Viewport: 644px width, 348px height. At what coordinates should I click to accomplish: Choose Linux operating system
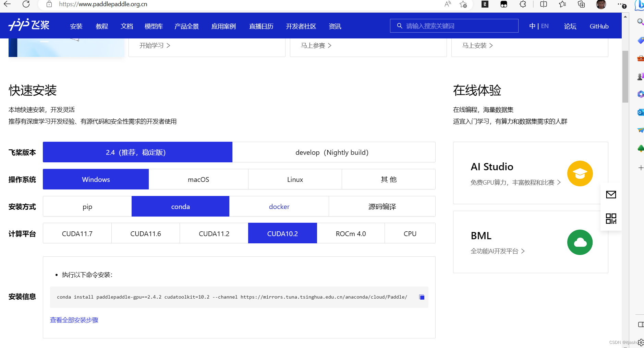pos(295,179)
